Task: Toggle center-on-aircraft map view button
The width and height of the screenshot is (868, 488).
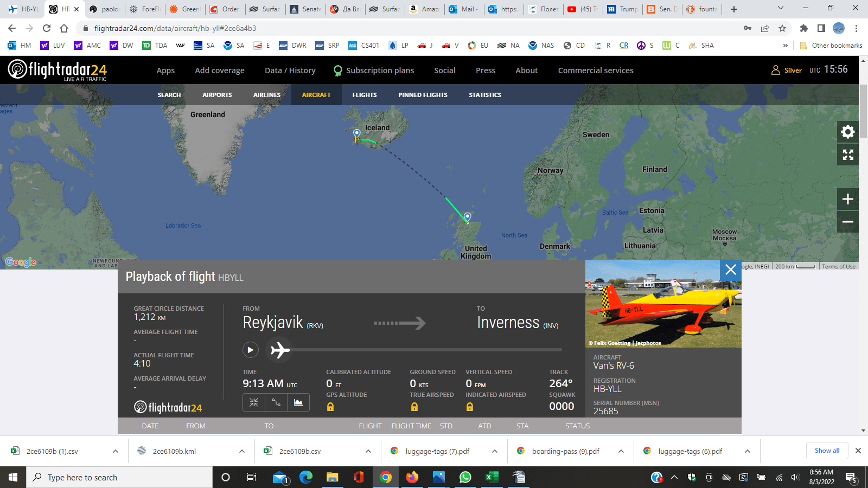Action: (254, 402)
